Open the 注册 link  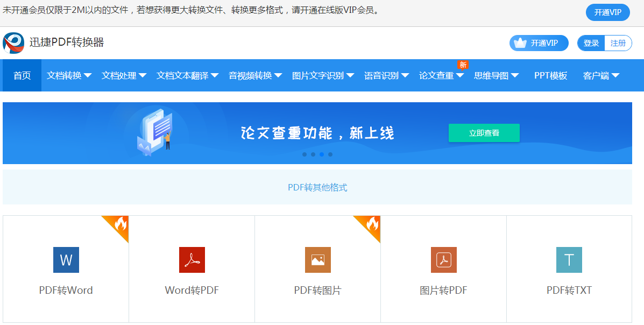(x=618, y=43)
